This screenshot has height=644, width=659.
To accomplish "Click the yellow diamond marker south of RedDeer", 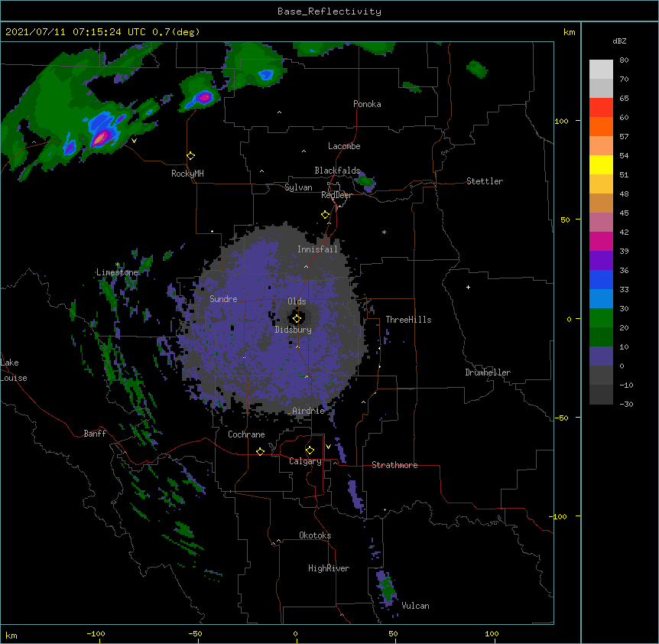I will pos(326,215).
